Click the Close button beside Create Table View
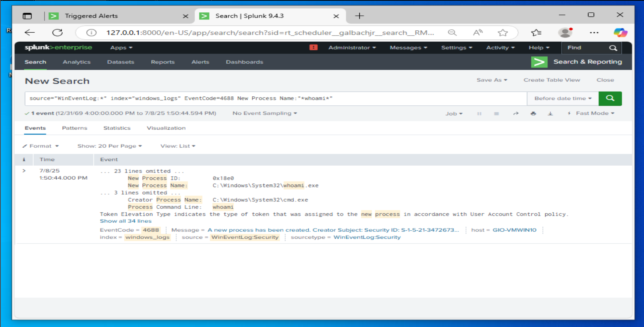 [x=605, y=80]
